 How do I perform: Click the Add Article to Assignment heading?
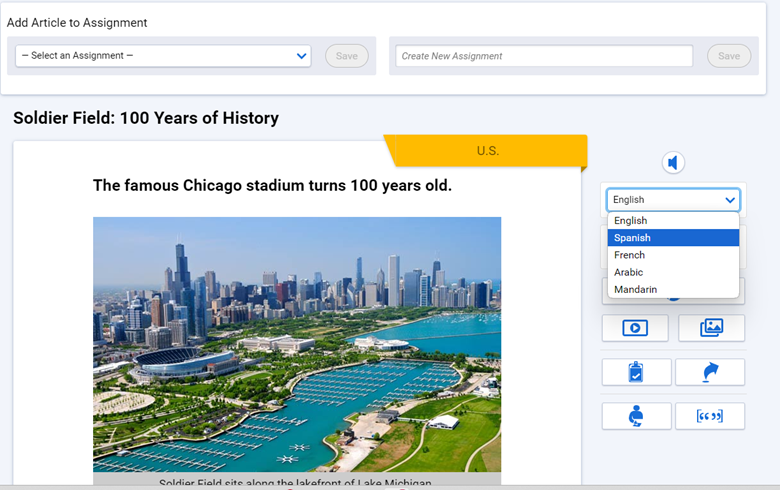[77, 23]
